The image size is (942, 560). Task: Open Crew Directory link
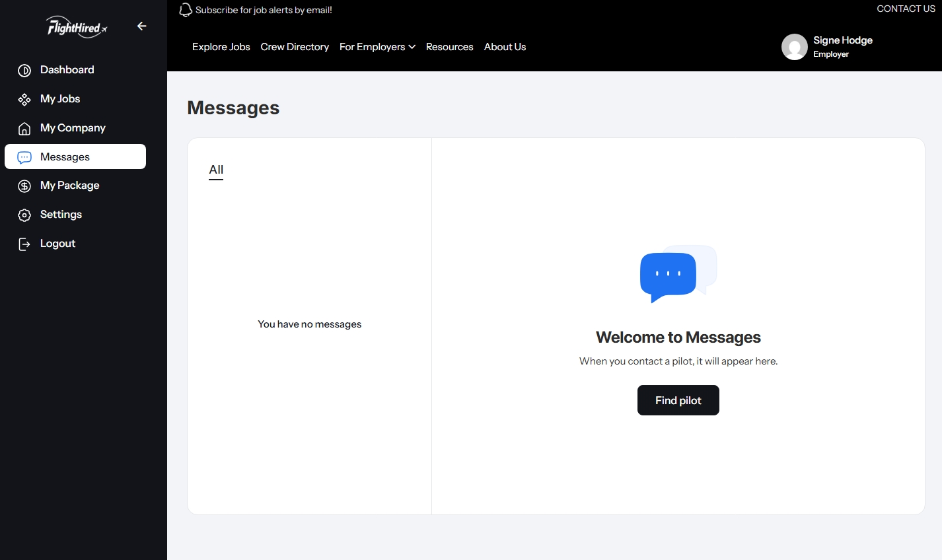pyautogui.click(x=295, y=47)
